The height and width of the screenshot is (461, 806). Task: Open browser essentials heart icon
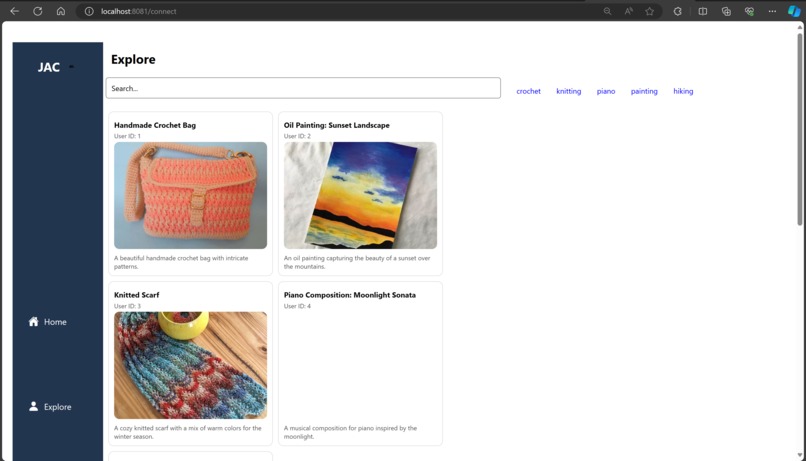(749, 11)
